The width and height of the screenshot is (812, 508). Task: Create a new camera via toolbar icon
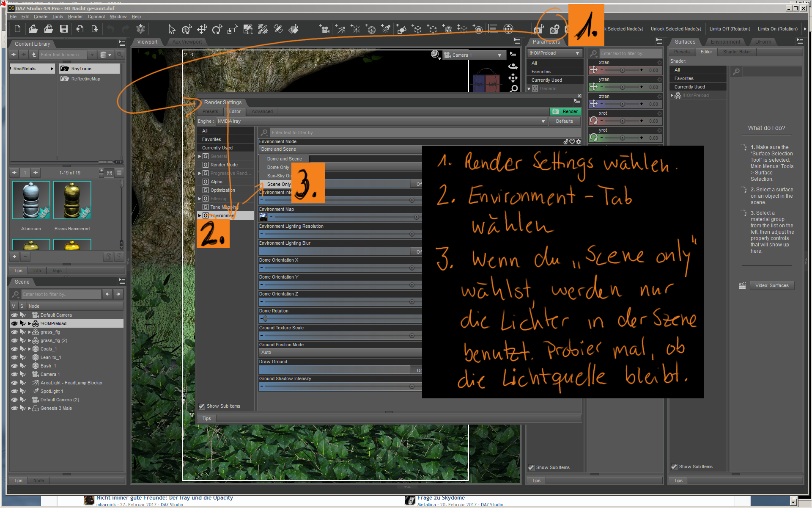(x=324, y=29)
